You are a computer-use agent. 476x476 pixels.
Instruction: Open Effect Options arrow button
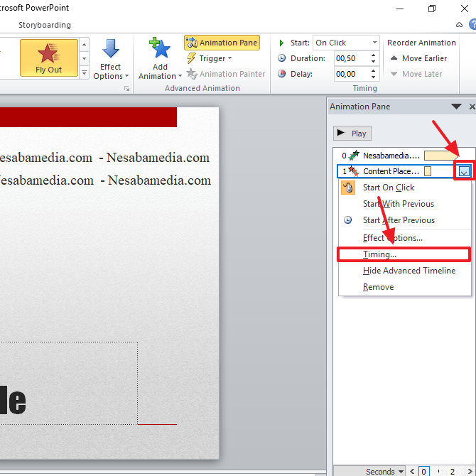point(111,59)
